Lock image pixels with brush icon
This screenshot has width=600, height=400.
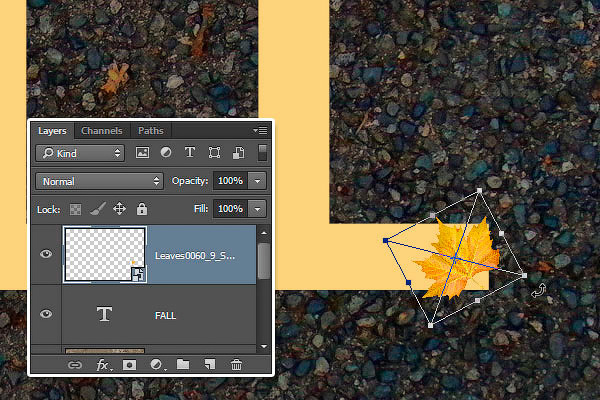(98, 209)
